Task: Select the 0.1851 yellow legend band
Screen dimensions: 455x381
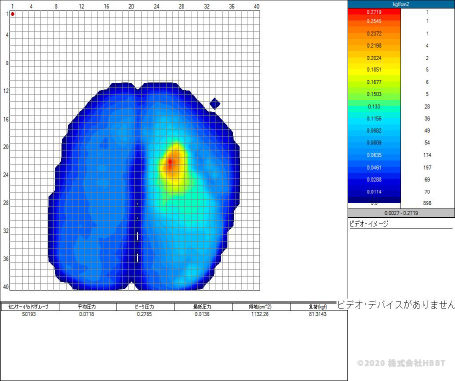Action: point(374,70)
